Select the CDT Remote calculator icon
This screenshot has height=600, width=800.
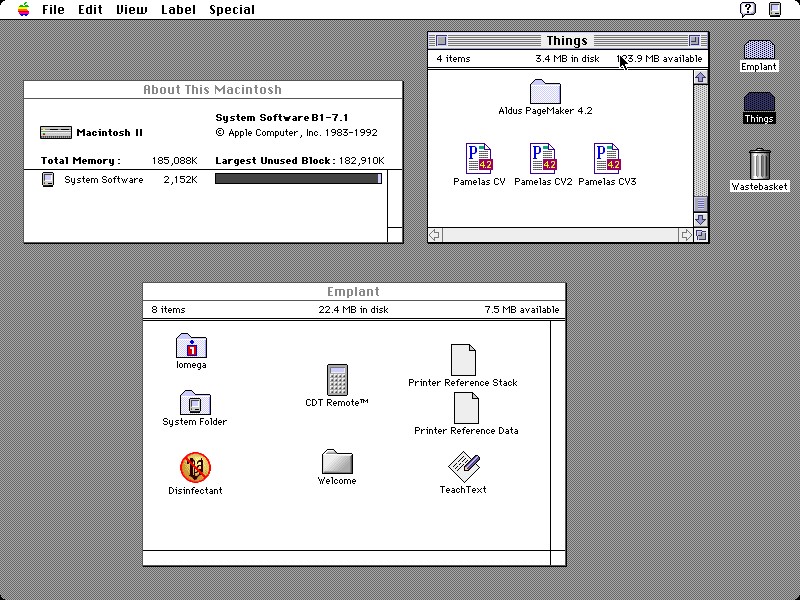pos(337,380)
